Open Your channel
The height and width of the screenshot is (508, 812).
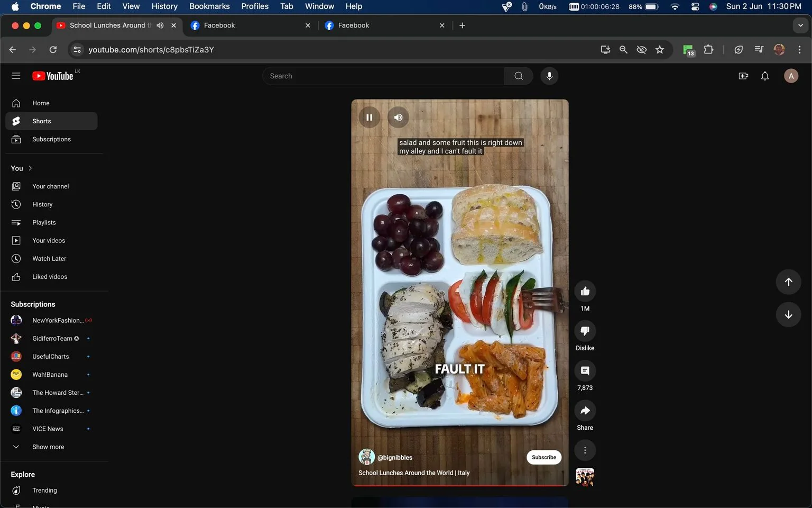(51, 186)
